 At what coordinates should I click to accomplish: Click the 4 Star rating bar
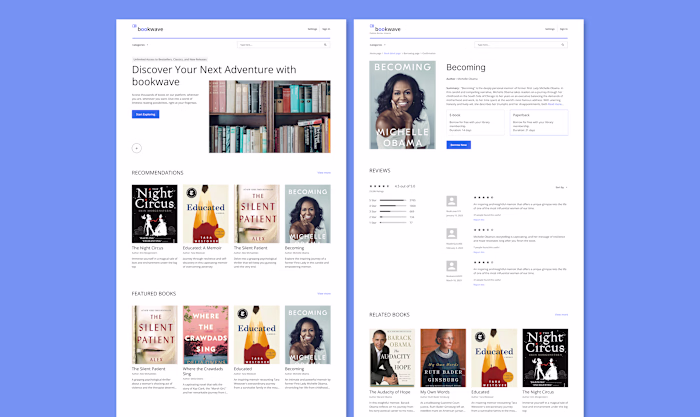[x=393, y=206]
